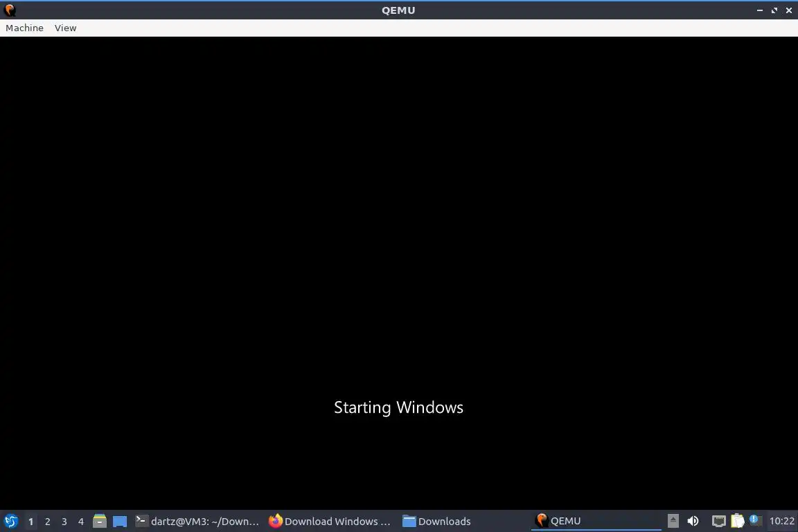The width and height of the screenshot is (798, 532).
Task: Open the Lubuntu application menu
Action: [10, 522]
